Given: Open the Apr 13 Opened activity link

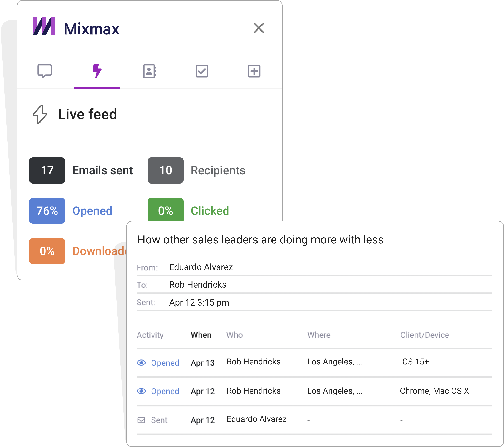Looking at the screenshot, I should [x=165, y=362].
